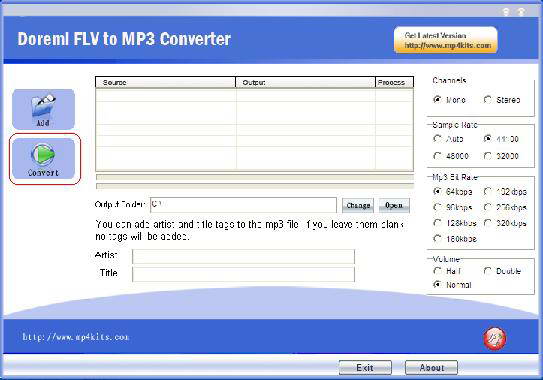
Task: Click the Exit button
Action: [365, 368]
